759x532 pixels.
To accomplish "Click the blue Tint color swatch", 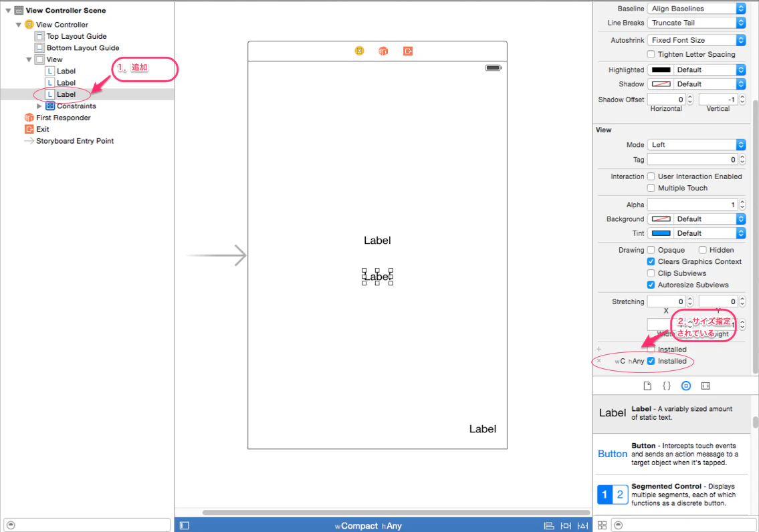I will coord(661,233).
